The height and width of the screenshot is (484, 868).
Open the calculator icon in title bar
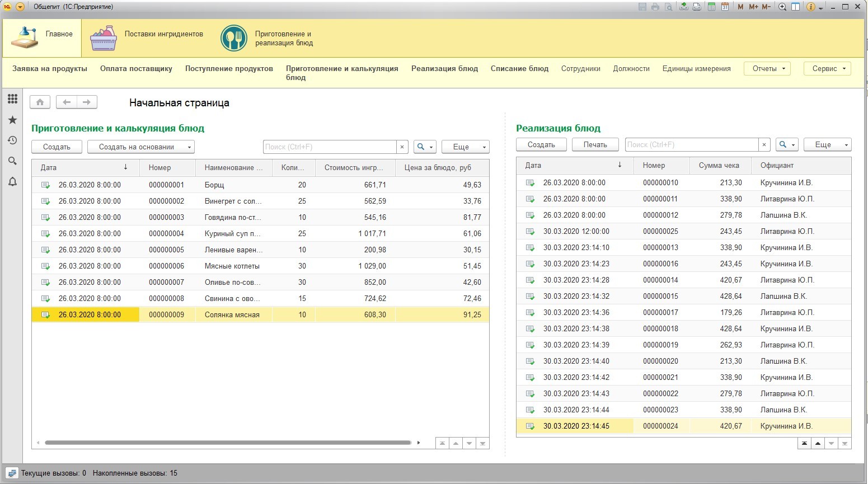711,7
